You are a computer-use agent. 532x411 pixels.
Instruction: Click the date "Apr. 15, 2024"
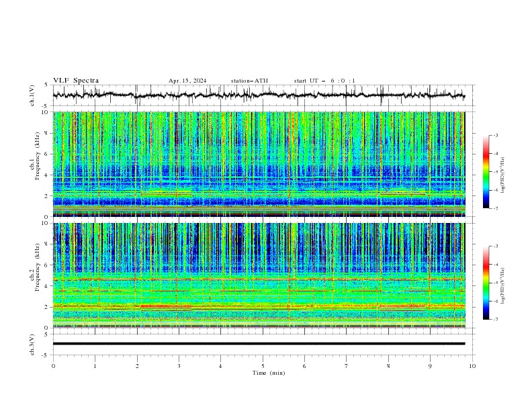[187, 81]
